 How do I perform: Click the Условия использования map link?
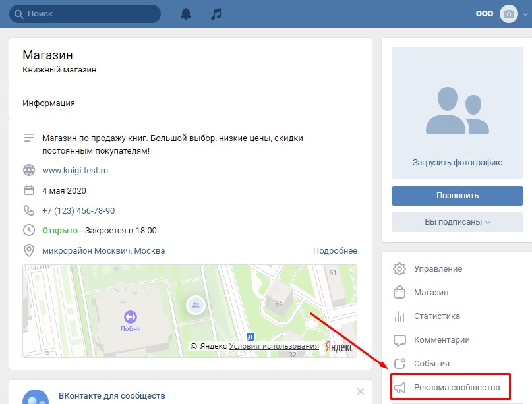(x=274, y=347)
